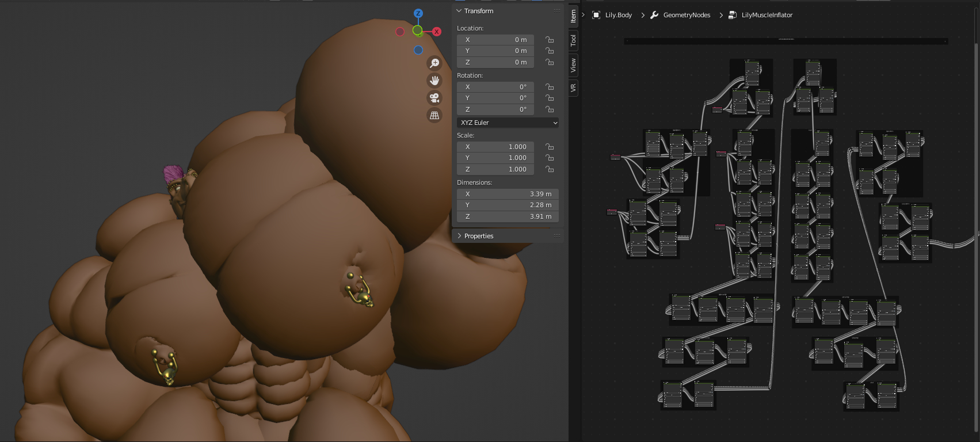This screenshot has height=442, width=980.
Task: Click GeometryNodes in the breadcrumb
Action: (687, 15)
